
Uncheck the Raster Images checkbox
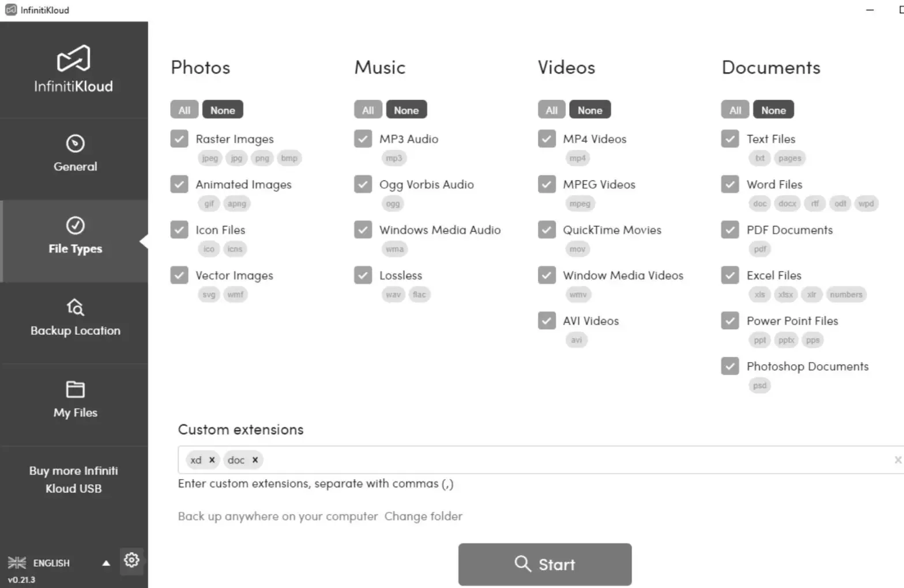179,139
